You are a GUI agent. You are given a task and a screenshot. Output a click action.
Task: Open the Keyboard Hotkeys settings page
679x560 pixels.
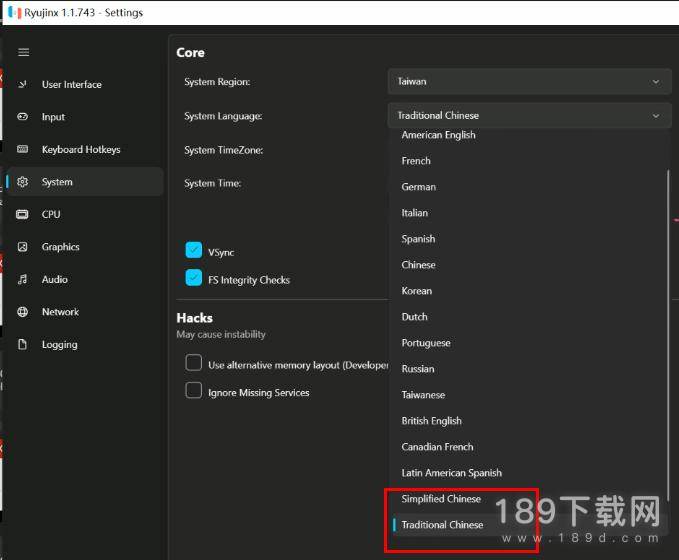[85, 149]
